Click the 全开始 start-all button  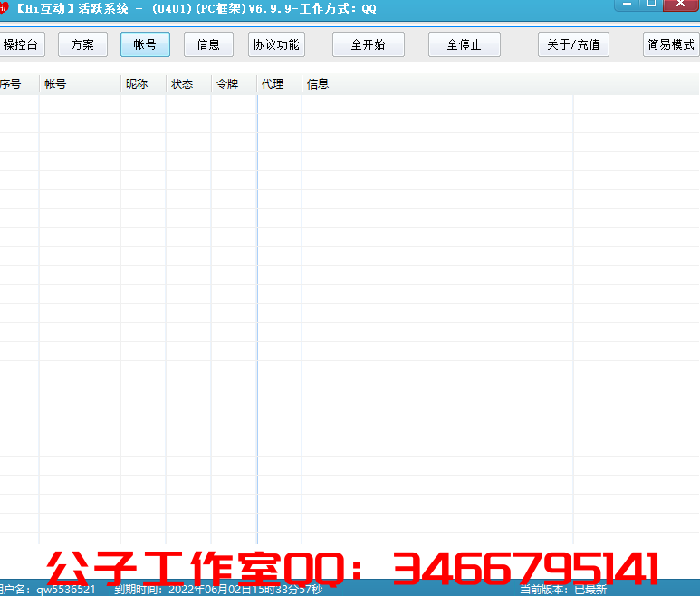pyautogui.click(x=369, y=44)
